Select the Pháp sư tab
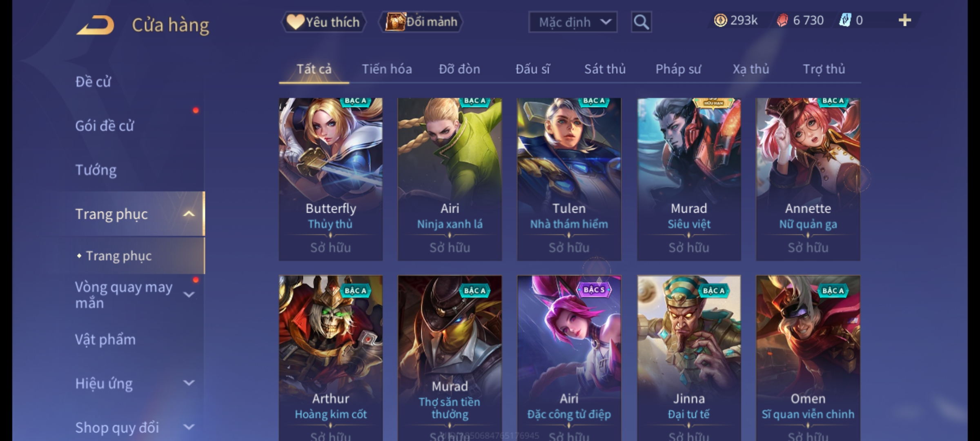 [678, 69]
